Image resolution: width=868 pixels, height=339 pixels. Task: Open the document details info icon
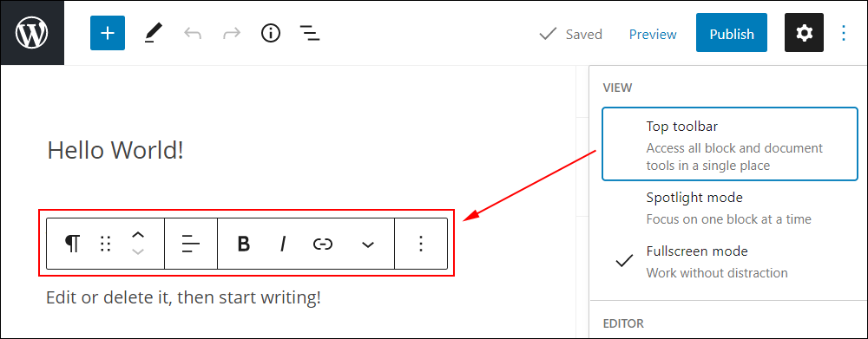[271, 34]
